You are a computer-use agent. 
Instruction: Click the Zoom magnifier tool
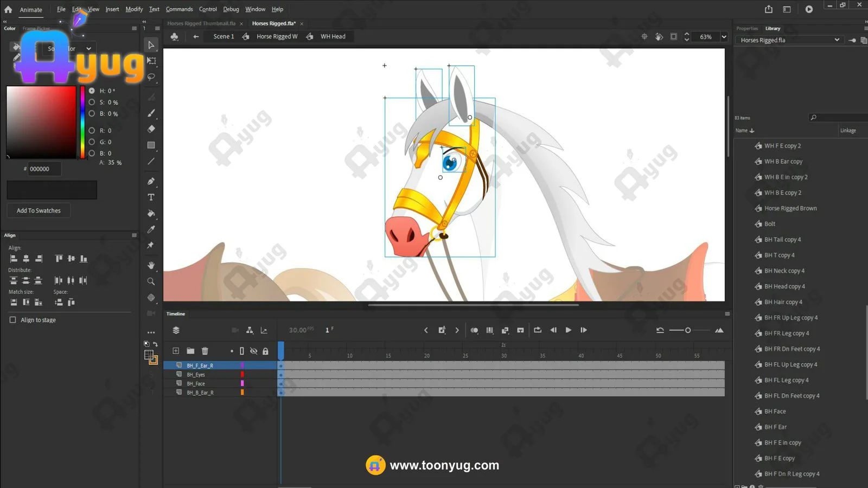coord(151,281)
